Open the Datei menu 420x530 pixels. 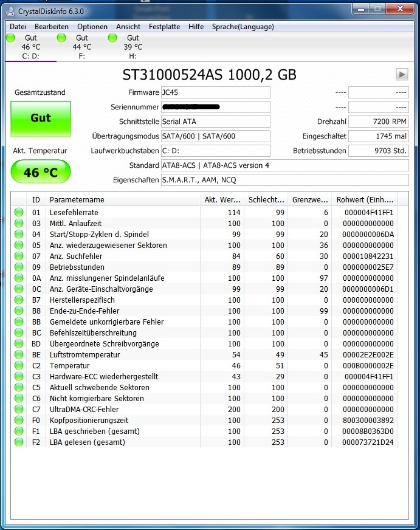click(18, 27)
